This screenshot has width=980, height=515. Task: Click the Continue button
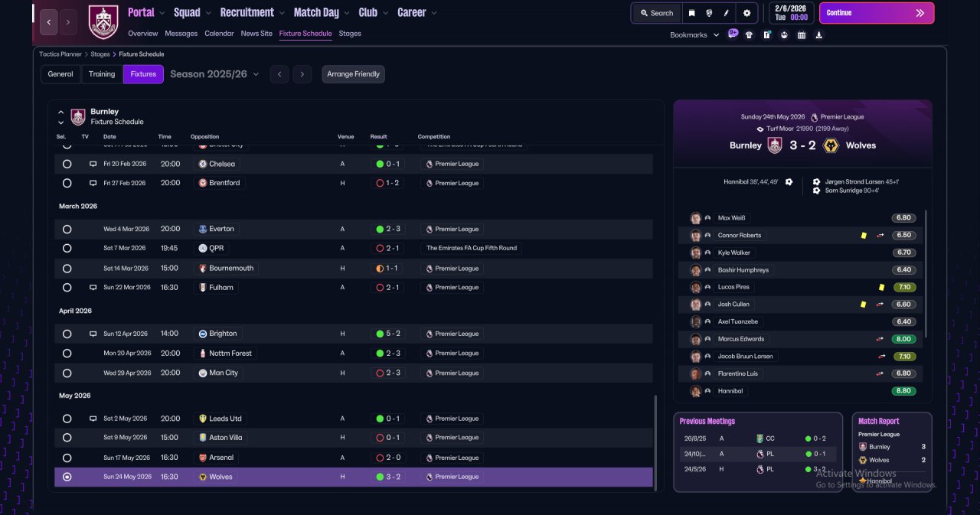(x=877, y=13)
